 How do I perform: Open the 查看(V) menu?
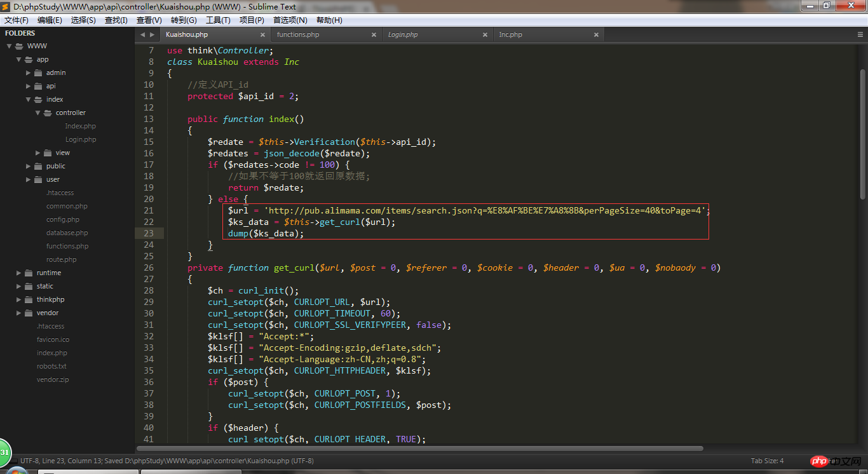pyautogui.click(x=149, y=20)
